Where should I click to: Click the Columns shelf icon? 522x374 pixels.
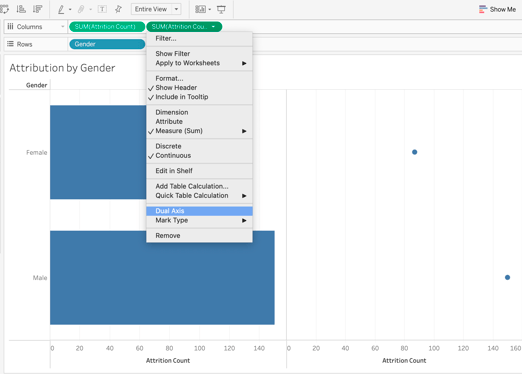10,27
